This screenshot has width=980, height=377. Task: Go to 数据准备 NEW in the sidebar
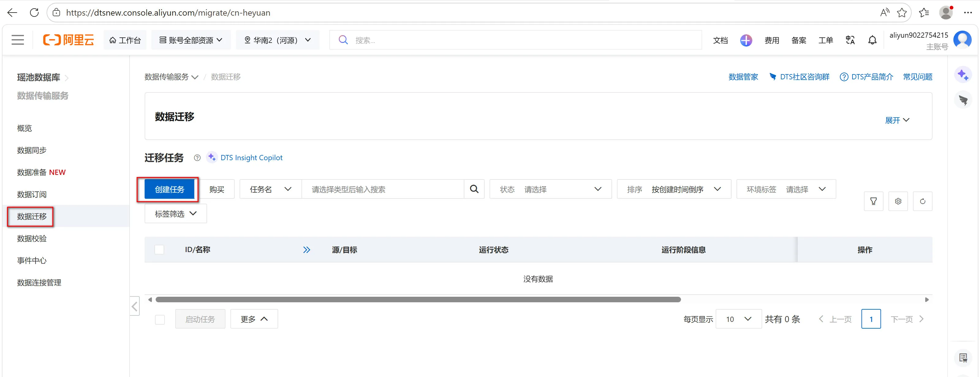click(41, 172)
